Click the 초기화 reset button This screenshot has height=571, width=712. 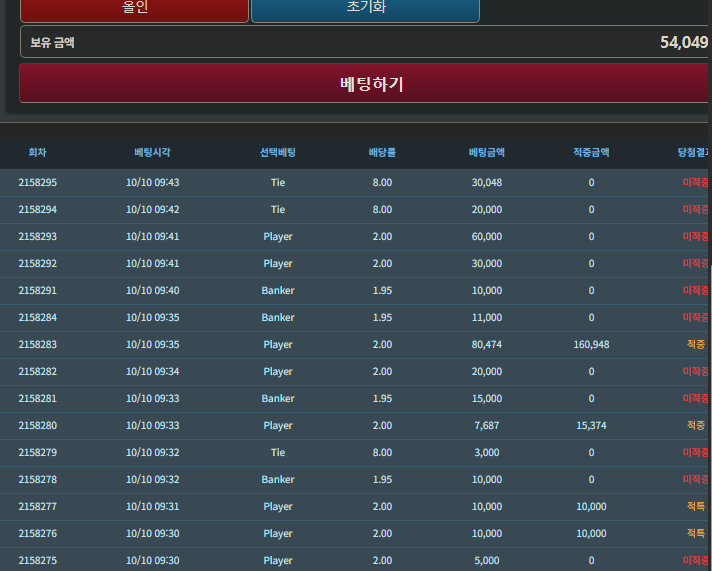(366, 9)
